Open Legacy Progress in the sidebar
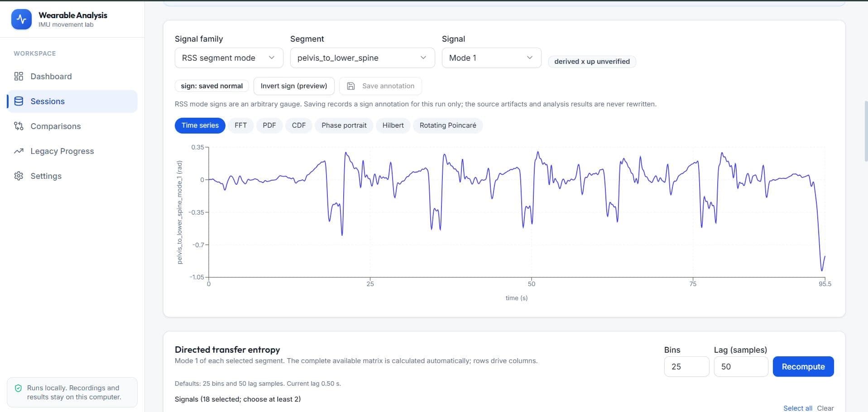This screenshot has width=868, height=412. tap(72, 151)
